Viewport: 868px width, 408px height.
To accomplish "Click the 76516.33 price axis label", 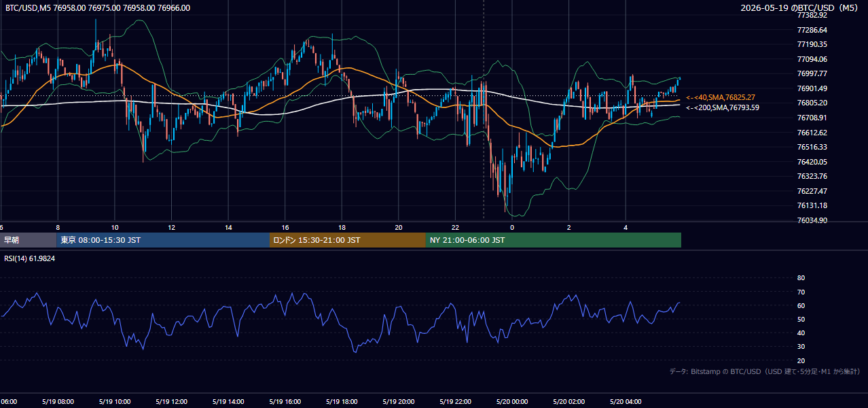I will pyautogui.click(x=812, y=147).
